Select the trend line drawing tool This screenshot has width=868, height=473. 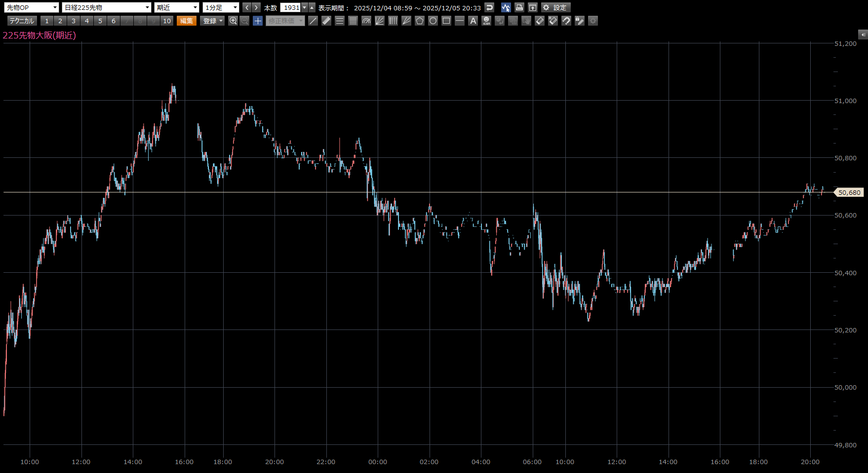click(313, 21)
